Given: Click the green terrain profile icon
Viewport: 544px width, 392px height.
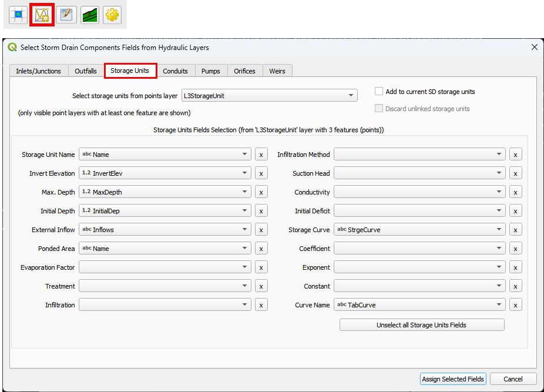Looking at the screenshot, I should [89, 15].
